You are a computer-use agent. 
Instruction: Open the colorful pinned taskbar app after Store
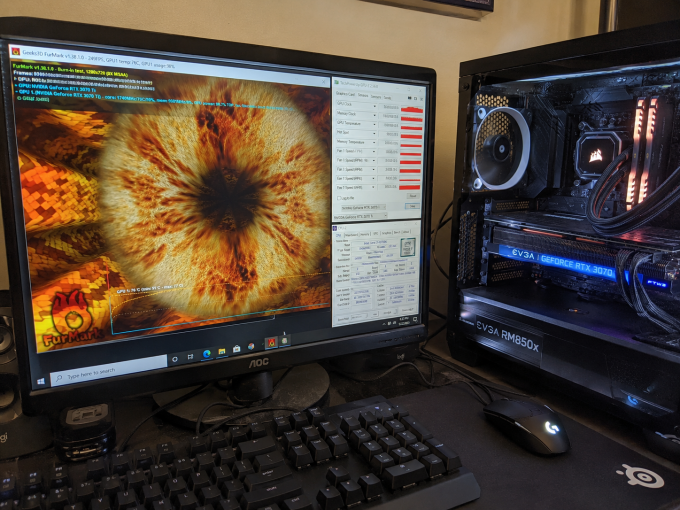251,346
